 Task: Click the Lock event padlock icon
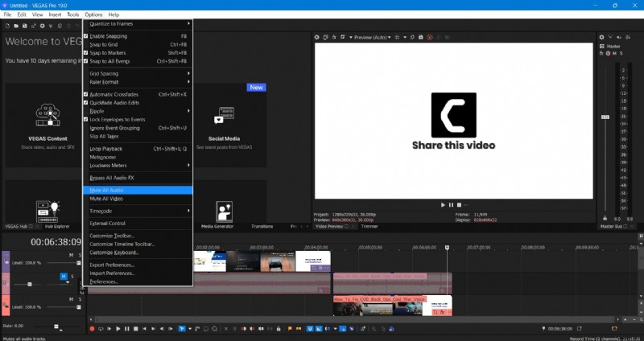[x=278, y=329]
